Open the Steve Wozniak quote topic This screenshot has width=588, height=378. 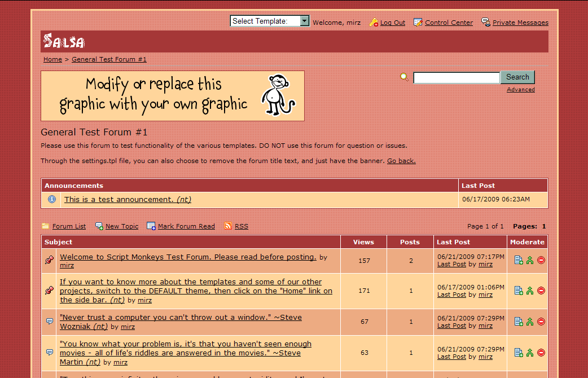[181, 322]
